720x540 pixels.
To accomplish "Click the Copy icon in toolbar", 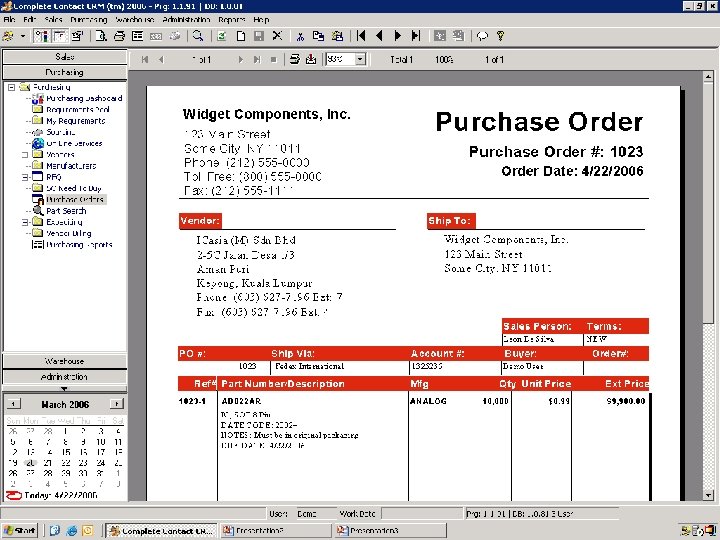I will pyautogui.click(x=318, y=36).
